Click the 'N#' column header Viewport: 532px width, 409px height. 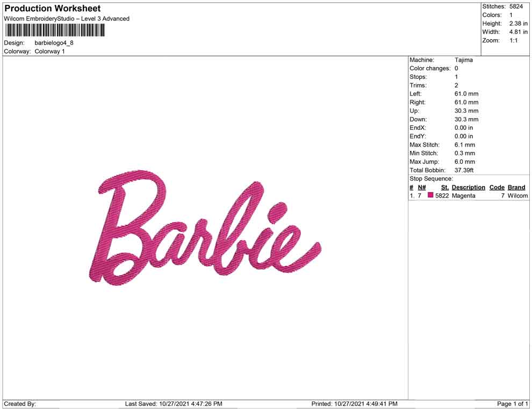(422, 187)
